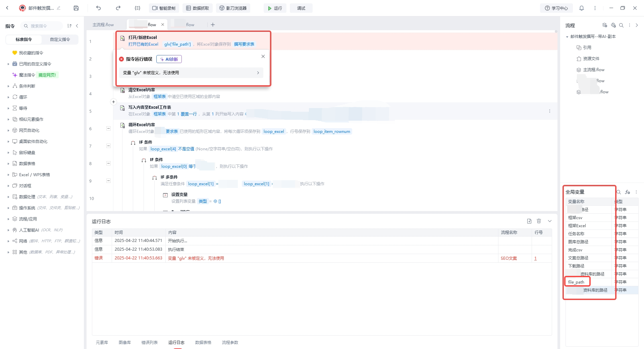Click the redo arrow icon
644x349 pixels.
click(118, 8)
